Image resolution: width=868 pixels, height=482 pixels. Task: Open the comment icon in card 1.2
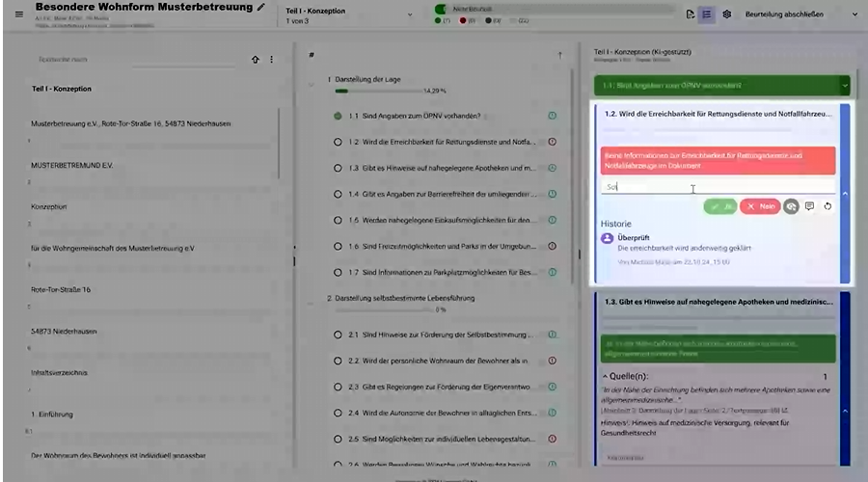coord(809,206)
